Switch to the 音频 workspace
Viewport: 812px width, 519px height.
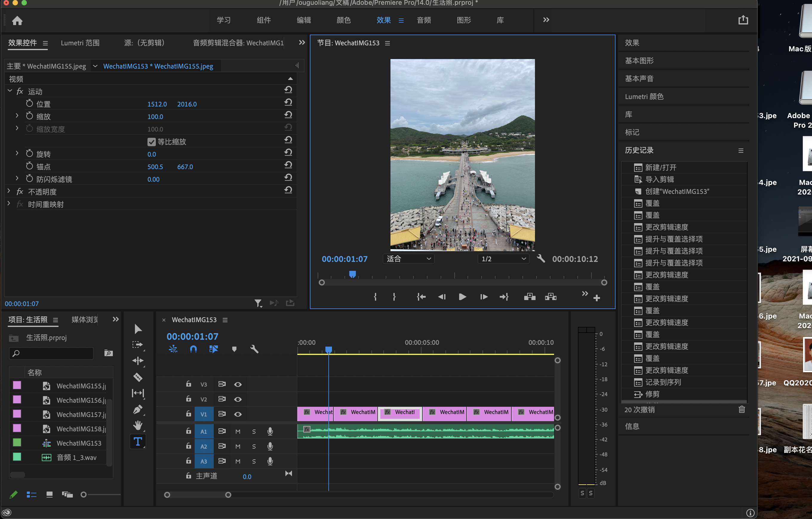click(424, 20)
